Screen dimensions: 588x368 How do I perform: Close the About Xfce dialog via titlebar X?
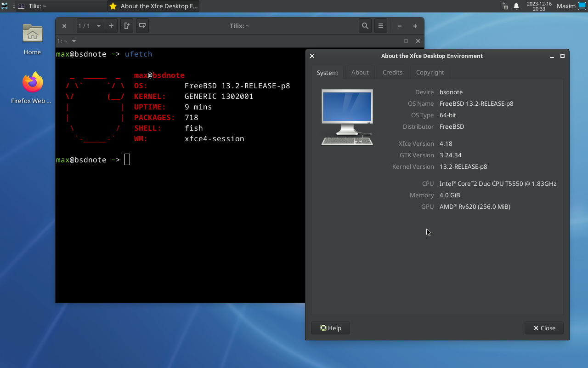[x=312, y=56]
